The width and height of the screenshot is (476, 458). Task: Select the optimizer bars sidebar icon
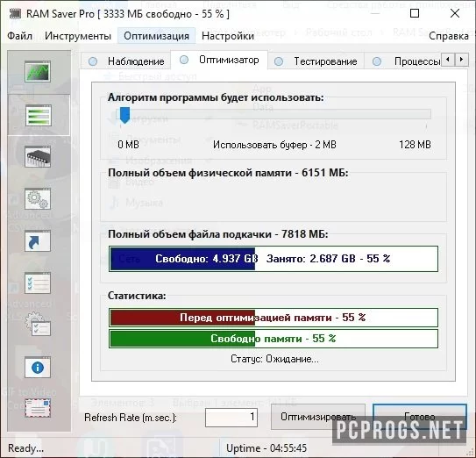[39, 115]
